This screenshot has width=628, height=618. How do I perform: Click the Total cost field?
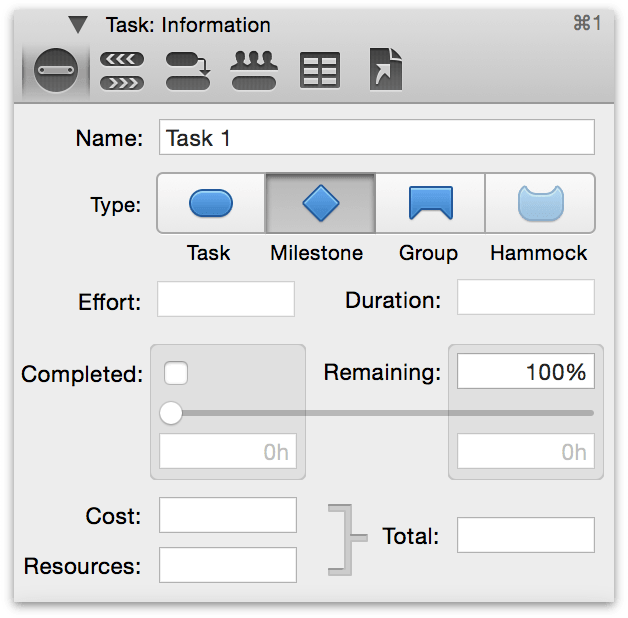526,535
